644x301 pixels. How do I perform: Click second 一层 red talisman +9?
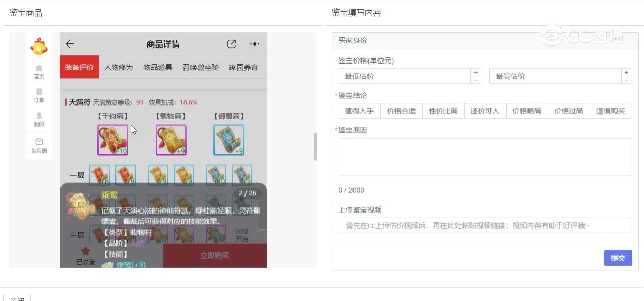pos(126,175)
